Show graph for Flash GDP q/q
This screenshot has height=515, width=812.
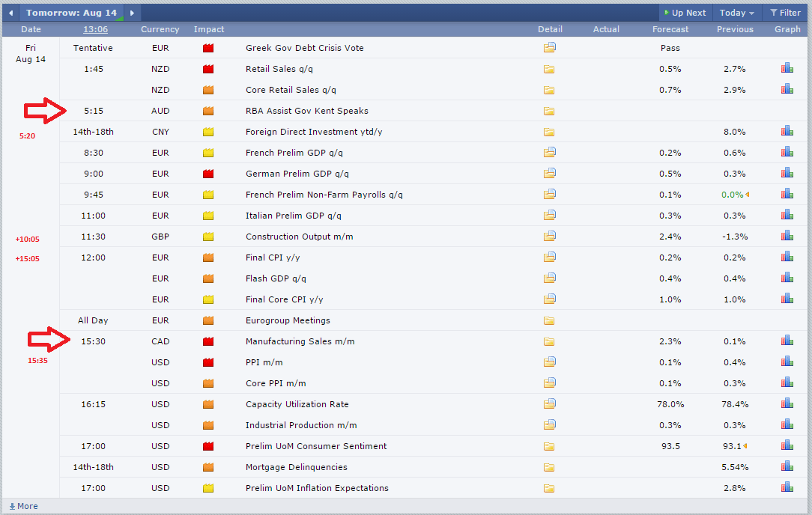click(787, 278)
